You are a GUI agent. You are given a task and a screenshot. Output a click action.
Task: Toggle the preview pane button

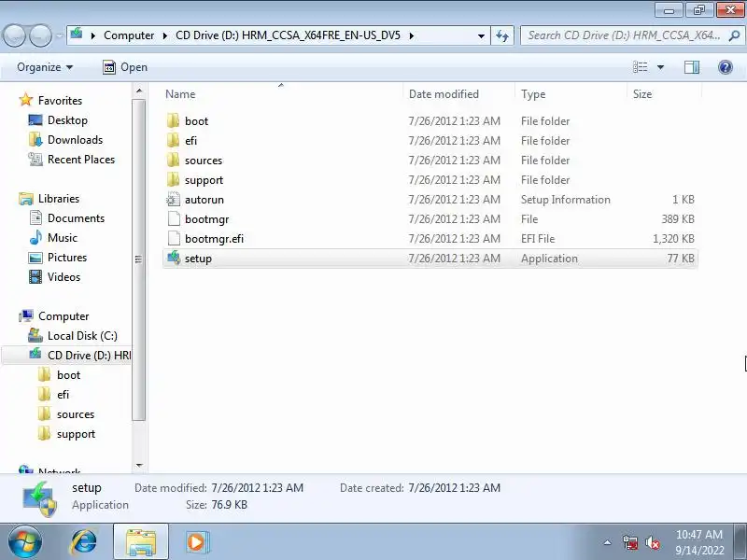[x=692, y=67]
